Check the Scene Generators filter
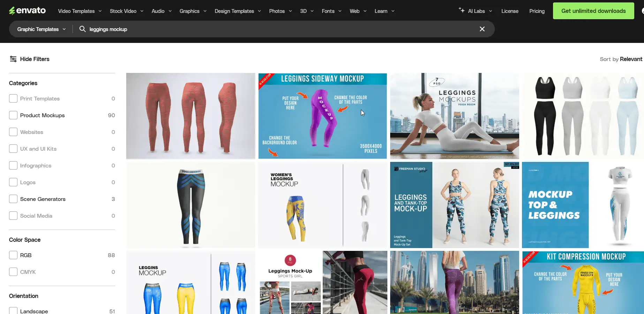 13,199
